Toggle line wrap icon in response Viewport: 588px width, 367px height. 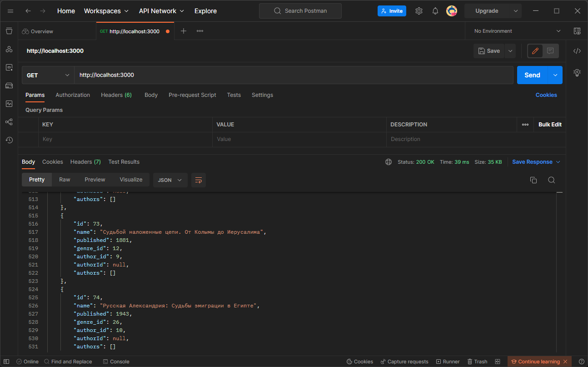199,180
